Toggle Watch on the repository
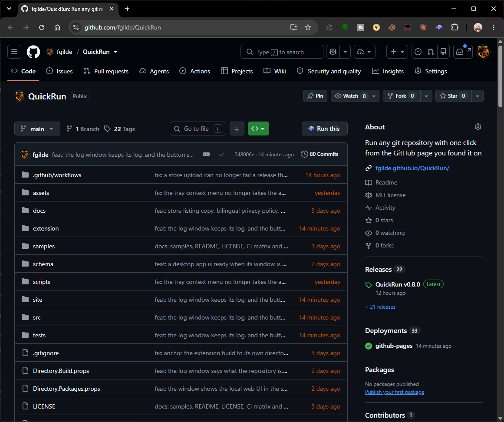The width and height of the screenshot is (504, 422). coord(351,96)
